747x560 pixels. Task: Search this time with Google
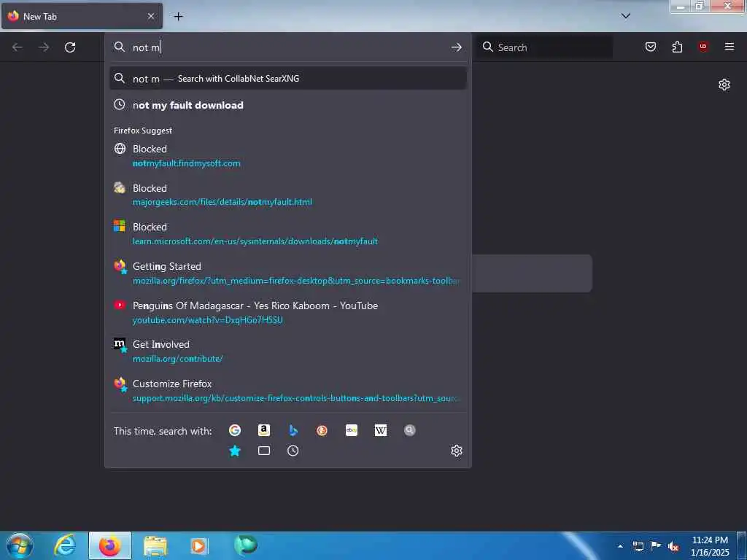235,430
